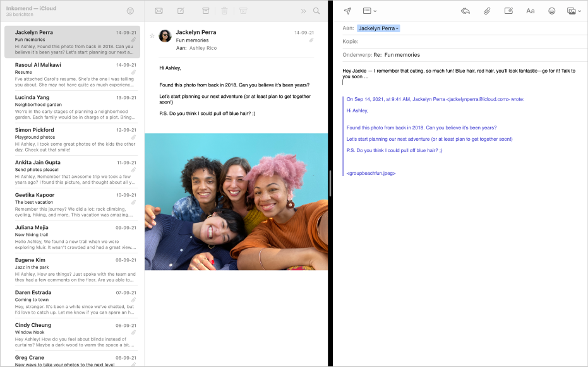Click the message pane scrollbar
This screenshot has width=588, height=368.
click(x=330, y=184)
